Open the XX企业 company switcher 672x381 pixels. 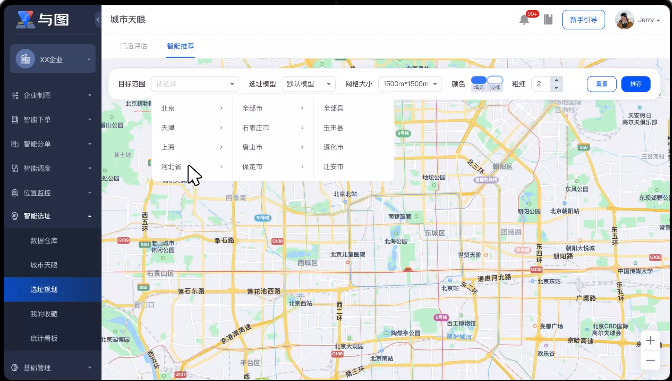coord(53,59)
